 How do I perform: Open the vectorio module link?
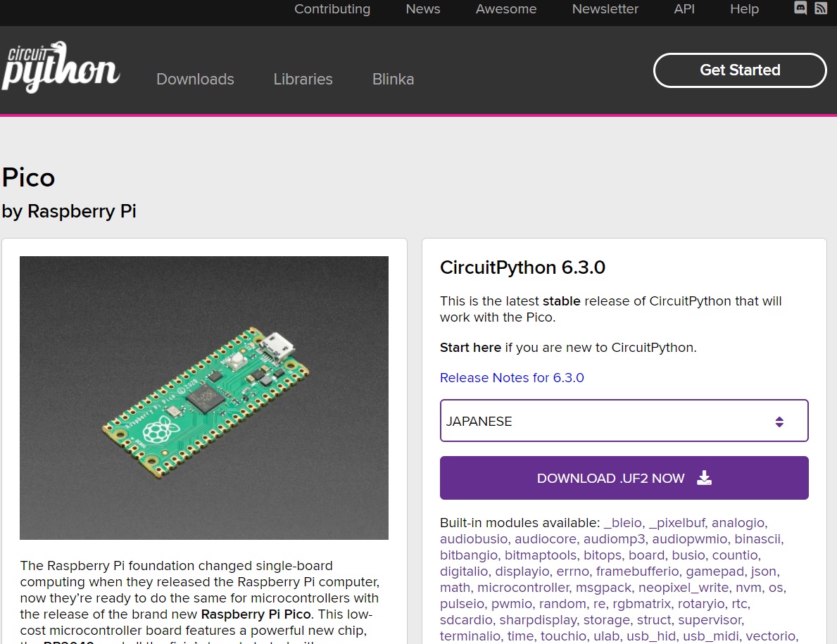[770, 636]
